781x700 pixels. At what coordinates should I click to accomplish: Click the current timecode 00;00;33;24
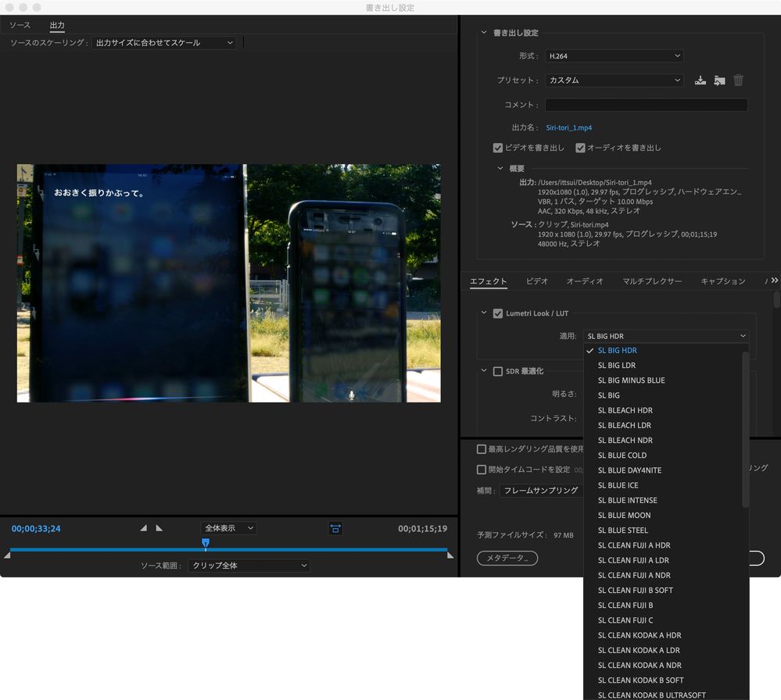tap(36, 528)
